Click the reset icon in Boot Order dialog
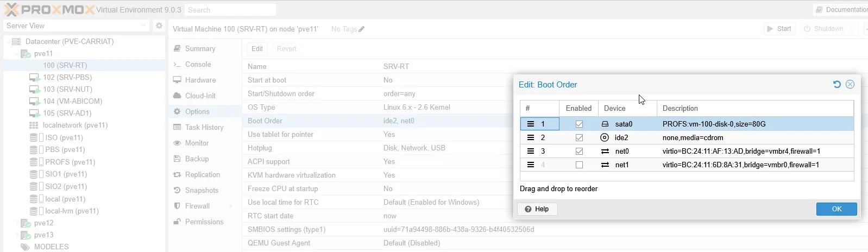 pyautogui.click(x=836, y=84)
